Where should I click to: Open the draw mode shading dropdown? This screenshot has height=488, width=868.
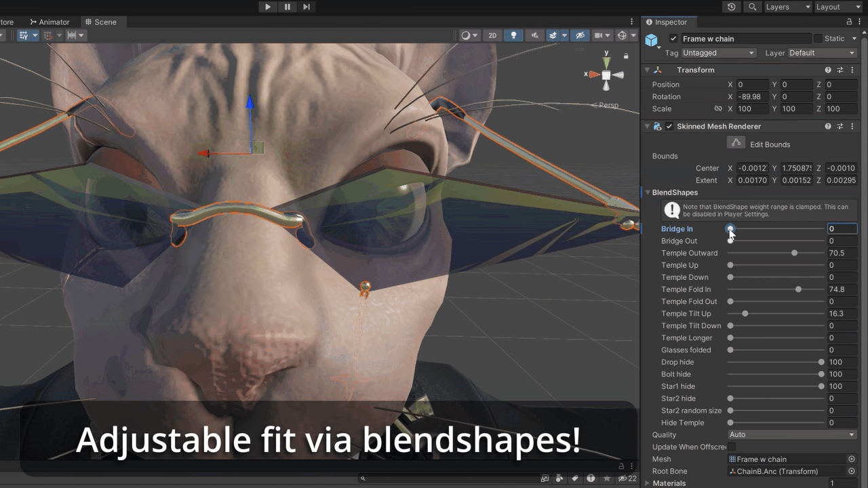point(469,35)
